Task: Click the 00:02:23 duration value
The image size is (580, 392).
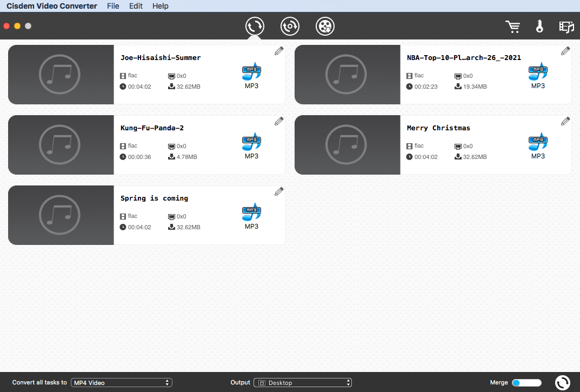Action: click(426, 87)
